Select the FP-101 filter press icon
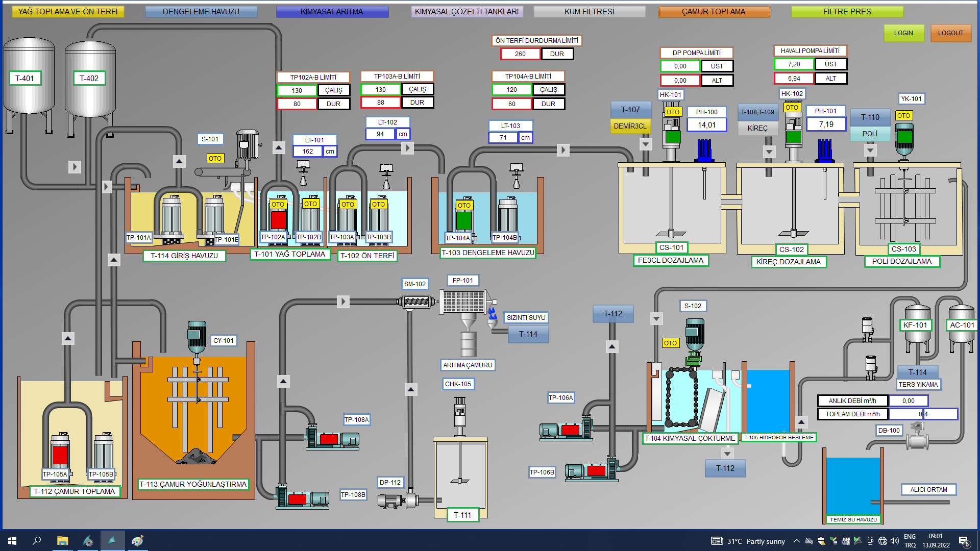The width and height of the screenshot is (980, 551). pos(463,302)
